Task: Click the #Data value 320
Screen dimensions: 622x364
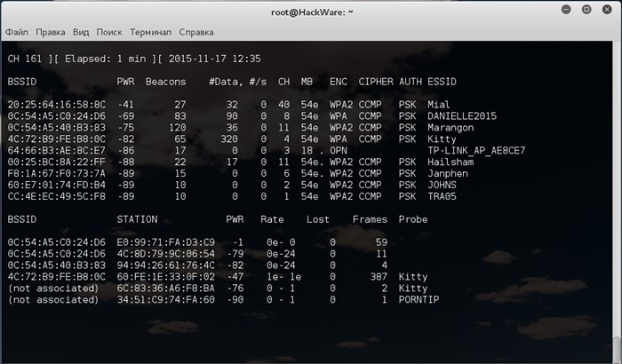Action: pos(229,139)
